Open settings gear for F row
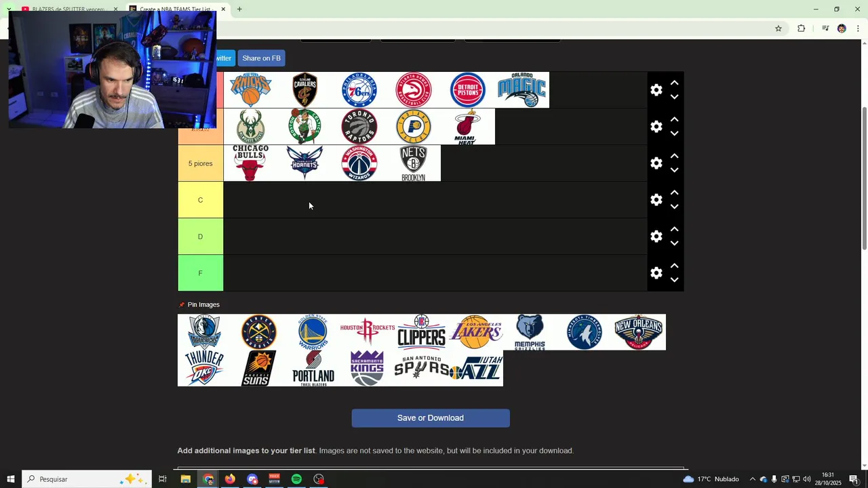 (x=656, y=273)
